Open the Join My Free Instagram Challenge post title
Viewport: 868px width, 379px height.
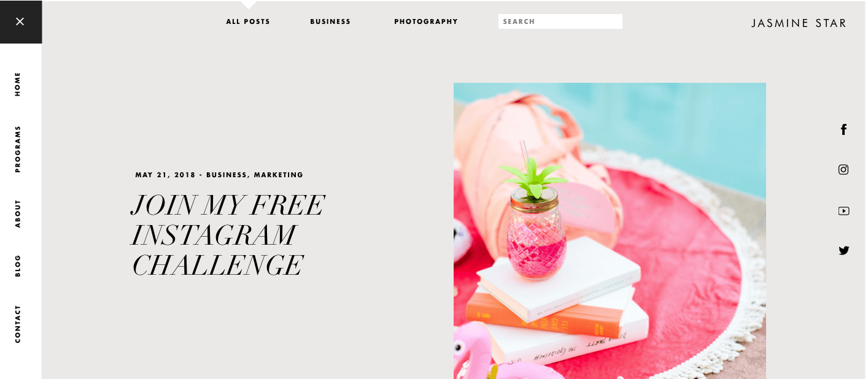[x=228, y=235]
